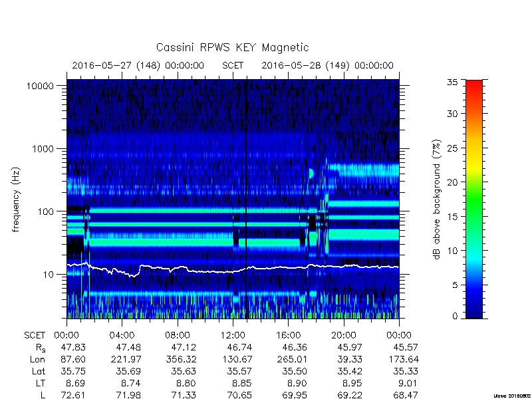This screenshot has width=532, height=399.
Task: Click the Rs value 45.57
Action: coord(406,347)
